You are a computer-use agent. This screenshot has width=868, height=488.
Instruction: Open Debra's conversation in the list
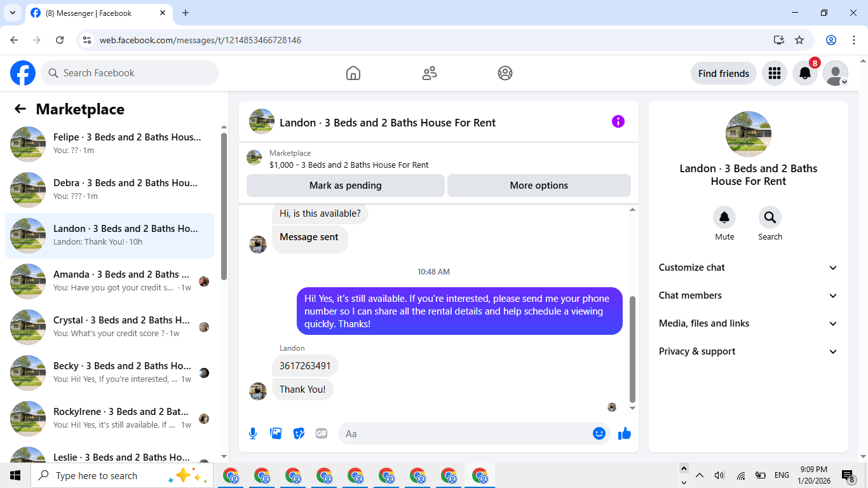[110, 189]
